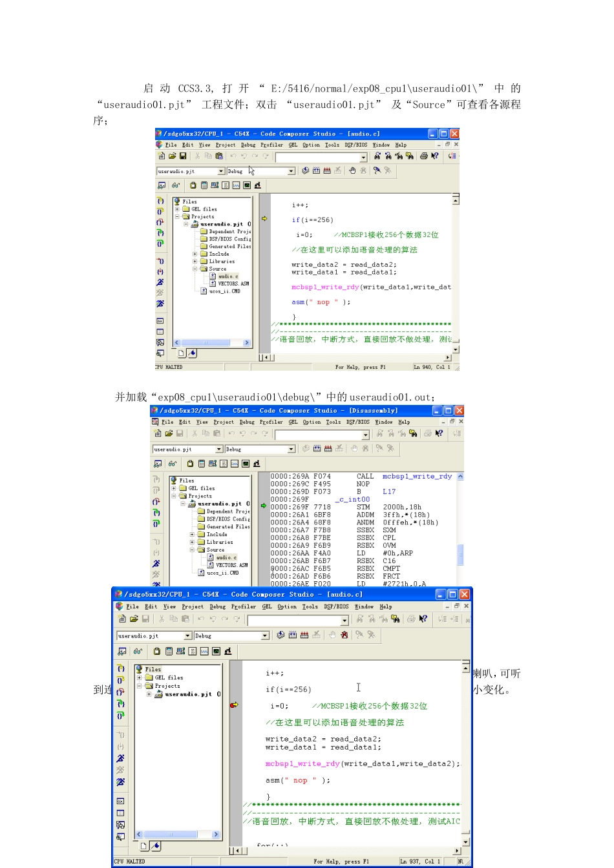Viewport: 614px width, 868px height.
Task: Click Rebuild All icon in front audio.c window
Action: [x=304, y=635]
